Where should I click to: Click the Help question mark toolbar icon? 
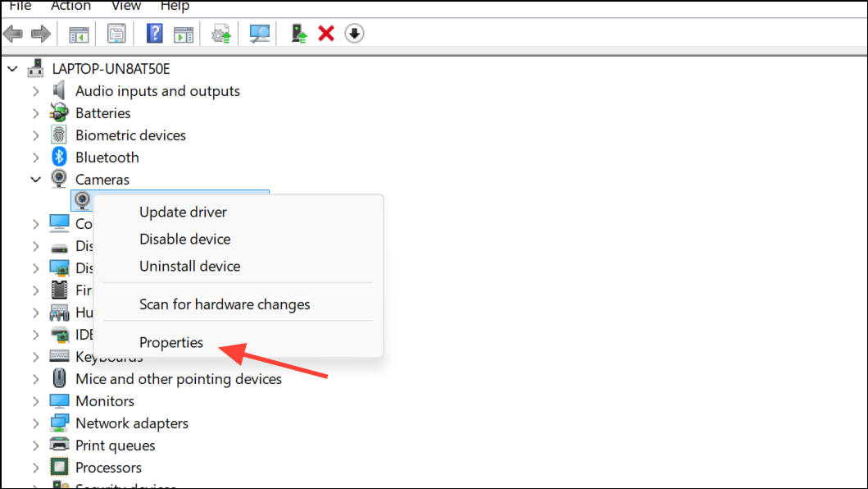154,34
